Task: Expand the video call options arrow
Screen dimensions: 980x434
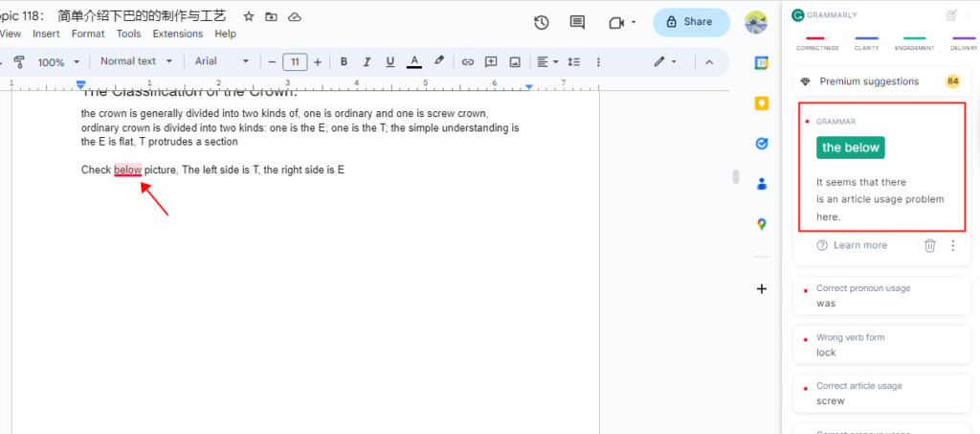Action: (634, 22)
